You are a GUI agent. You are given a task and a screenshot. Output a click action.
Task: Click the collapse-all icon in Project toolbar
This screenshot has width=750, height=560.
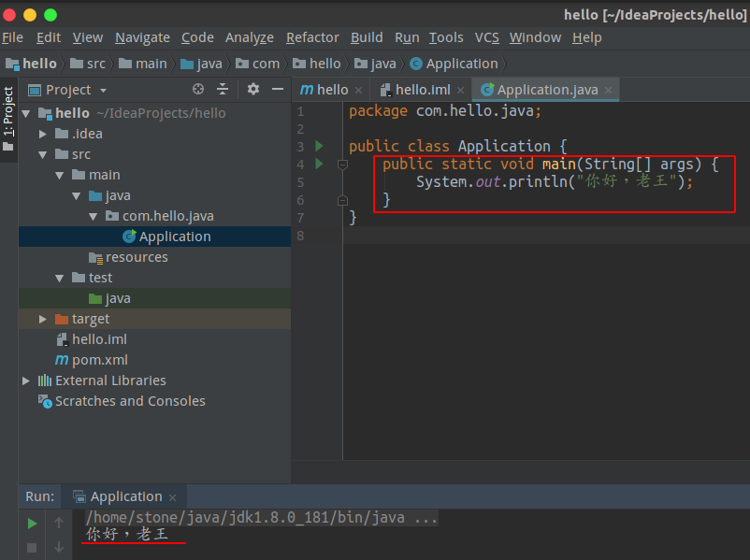224,89
